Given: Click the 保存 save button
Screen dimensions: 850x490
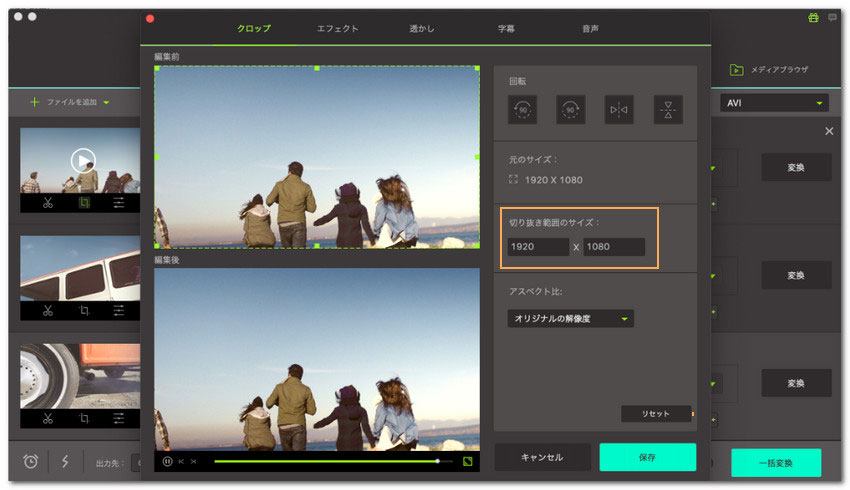Looking at the screenshot, I should tap(647, 457).
